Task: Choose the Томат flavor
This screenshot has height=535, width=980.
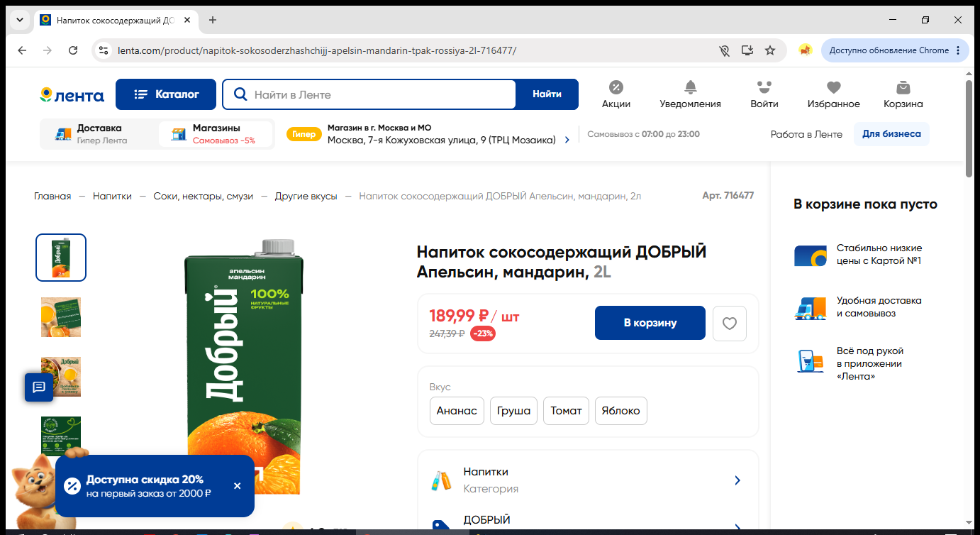Action: pos(566,411)
